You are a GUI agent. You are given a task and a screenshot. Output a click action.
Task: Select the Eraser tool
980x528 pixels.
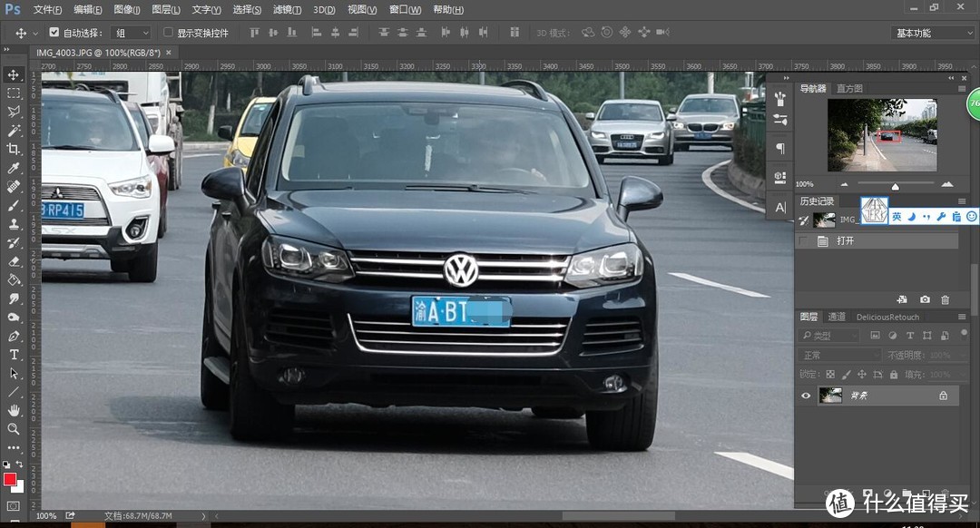13,261
